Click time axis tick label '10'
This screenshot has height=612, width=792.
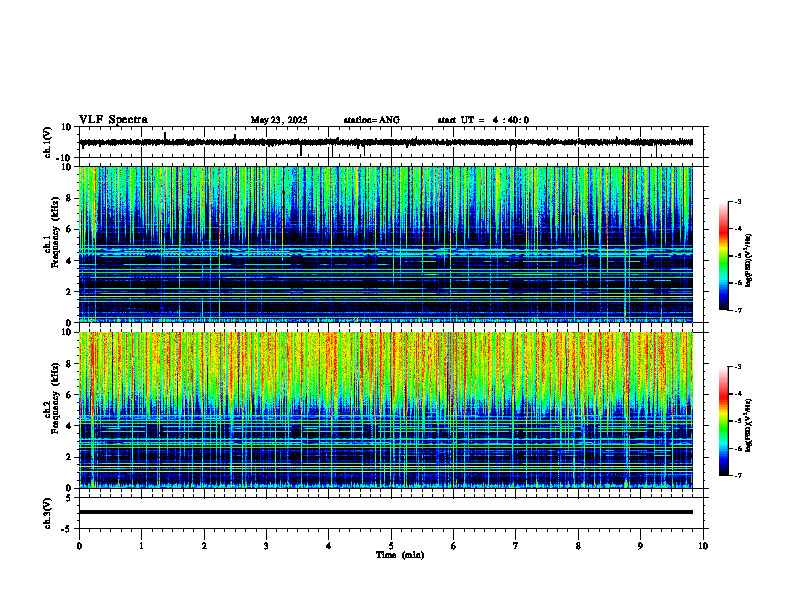coord(703,546)
